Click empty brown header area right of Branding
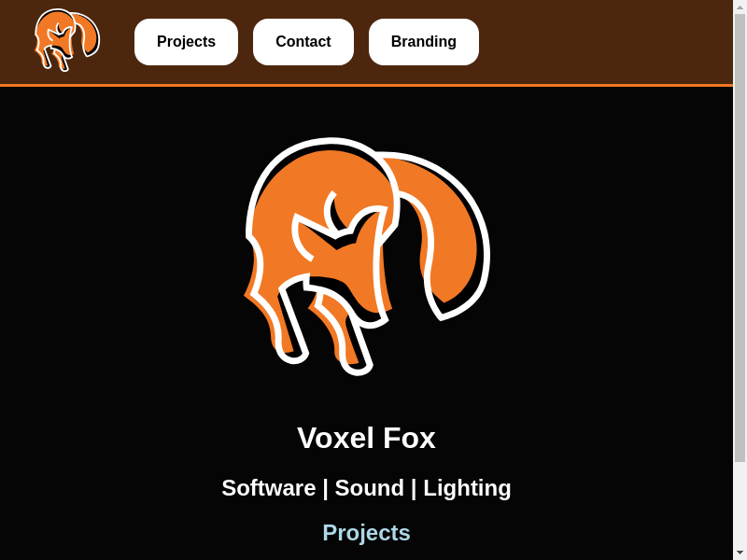This screenshot has width=747, height=560. pyautogui.click(x=605, y=42)
